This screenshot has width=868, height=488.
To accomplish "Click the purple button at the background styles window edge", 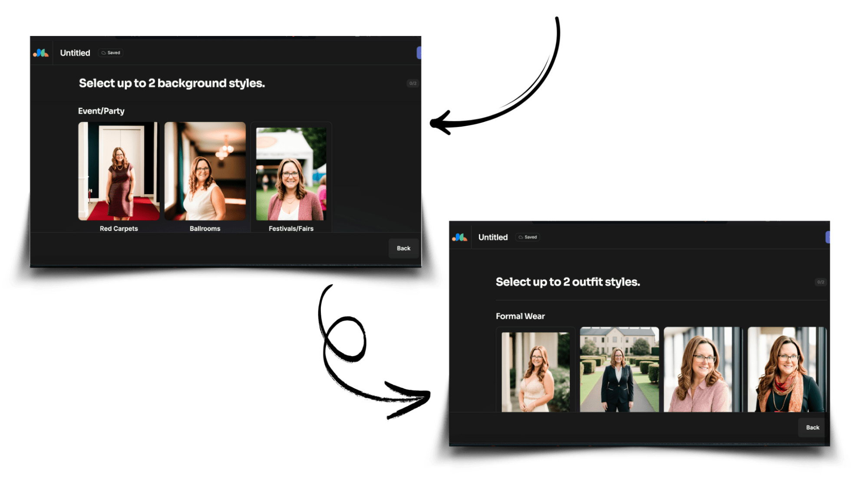I will pos(419,53).
